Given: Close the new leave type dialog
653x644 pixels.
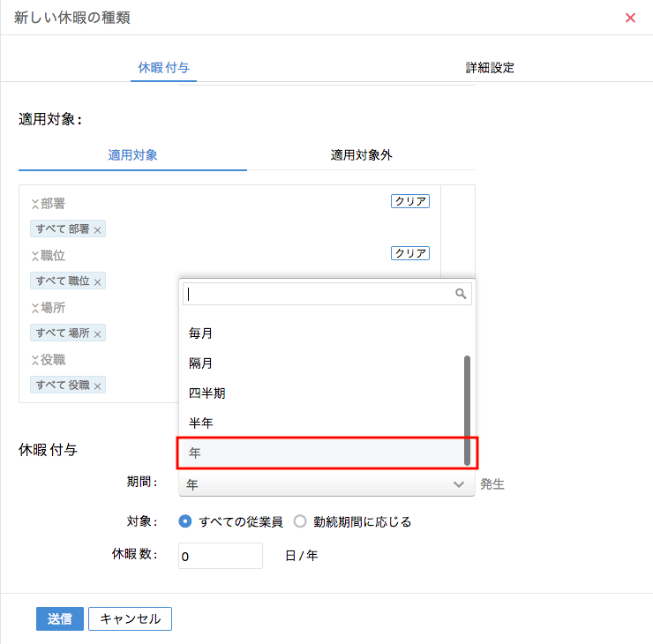Looking at the screenshot, I should [630, 18].
